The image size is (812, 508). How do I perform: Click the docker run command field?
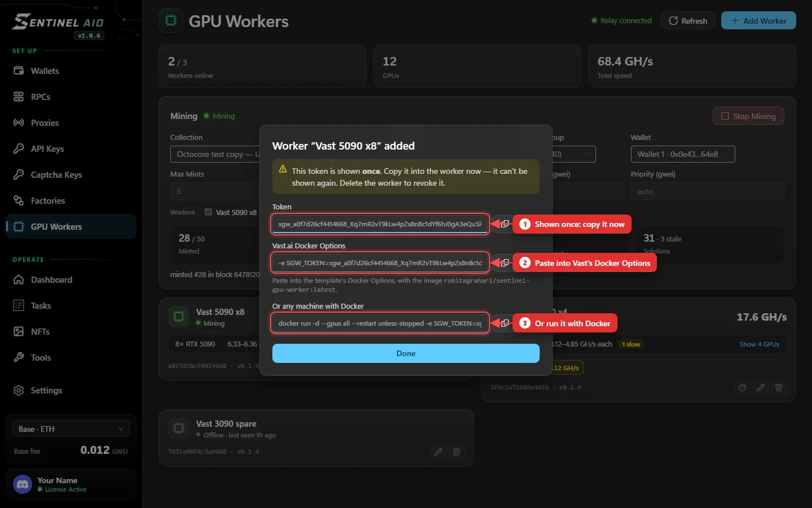380,323
